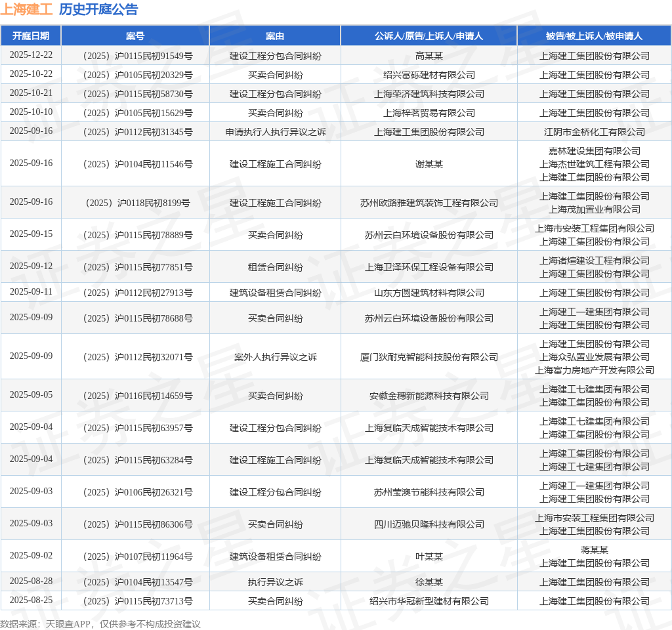Click cause 案外人执行异议之诉
This screenshot has height=630, width=672.
tap(275, 357)
